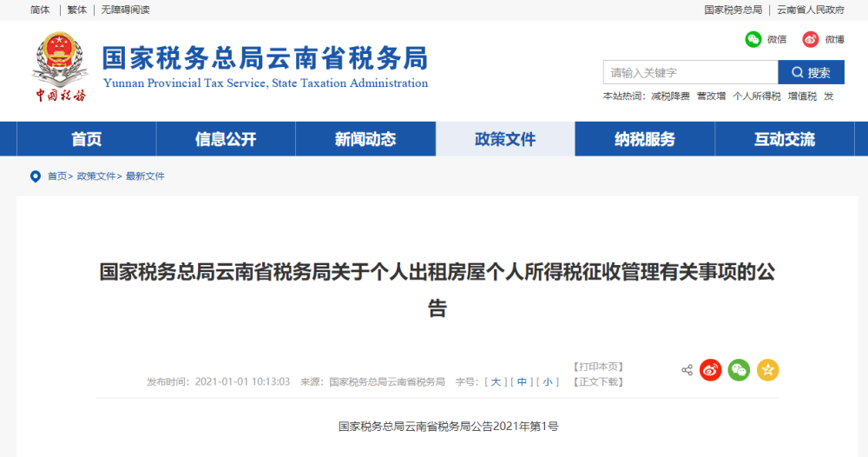This screenshot has width=868, height=457.
Task: Click the location pin breadcrumb icon
Action: click(x=36, y=176)
